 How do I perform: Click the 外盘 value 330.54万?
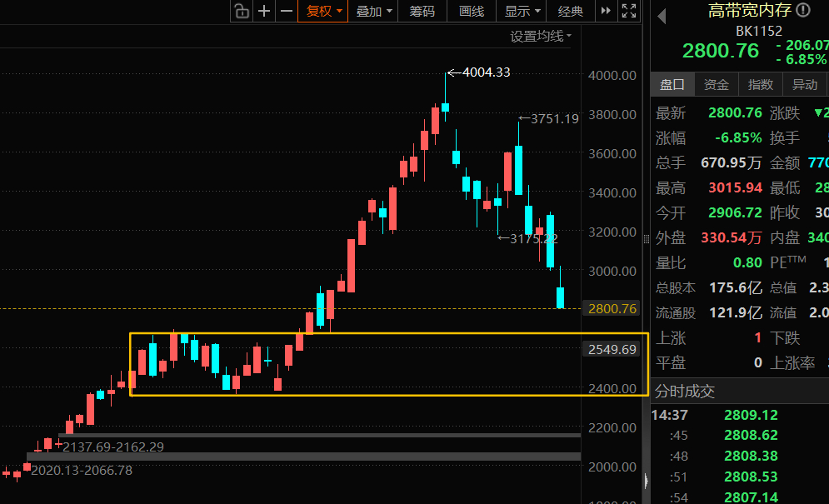732,238
